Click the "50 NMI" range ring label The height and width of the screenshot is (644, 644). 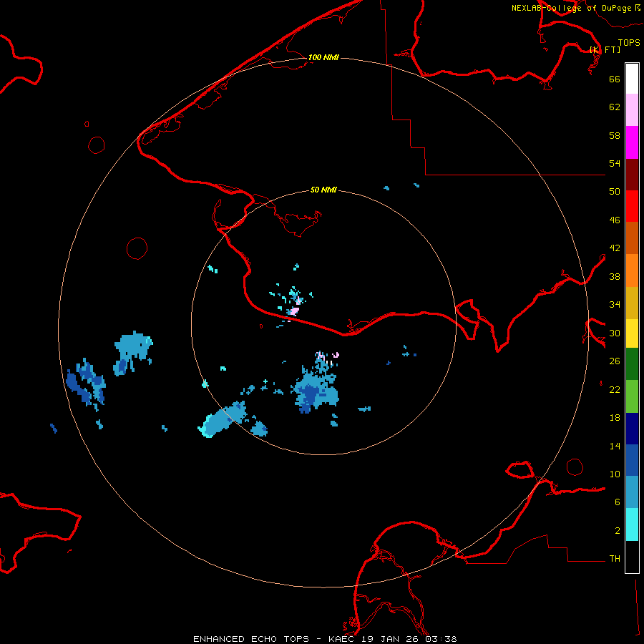(x=323, y=190)
